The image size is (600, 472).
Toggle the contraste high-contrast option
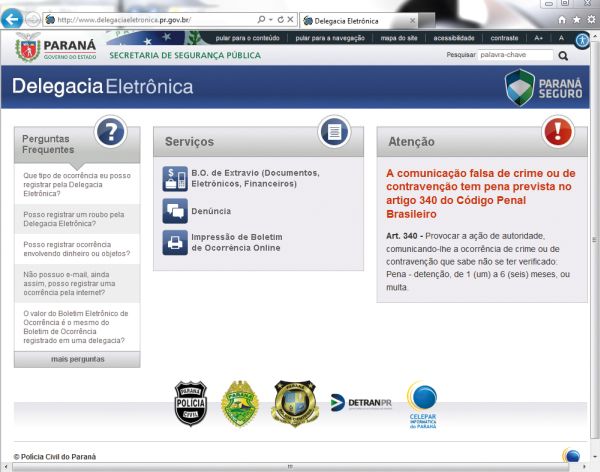point(504,38)
